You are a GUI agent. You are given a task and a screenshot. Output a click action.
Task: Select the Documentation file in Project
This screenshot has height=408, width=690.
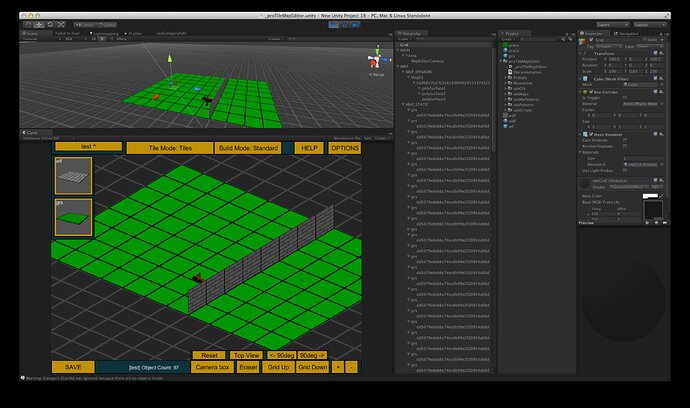(527, 72)
